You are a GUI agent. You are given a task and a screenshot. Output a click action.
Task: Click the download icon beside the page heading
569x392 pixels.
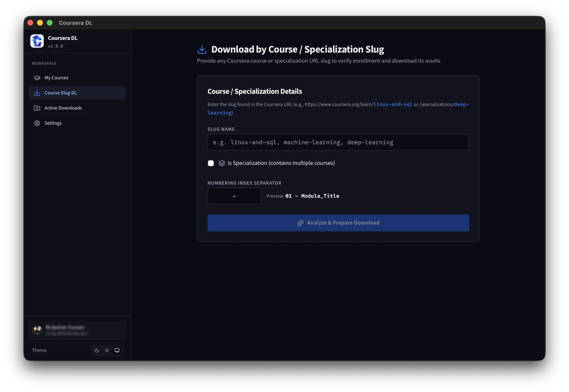(202, 49)
